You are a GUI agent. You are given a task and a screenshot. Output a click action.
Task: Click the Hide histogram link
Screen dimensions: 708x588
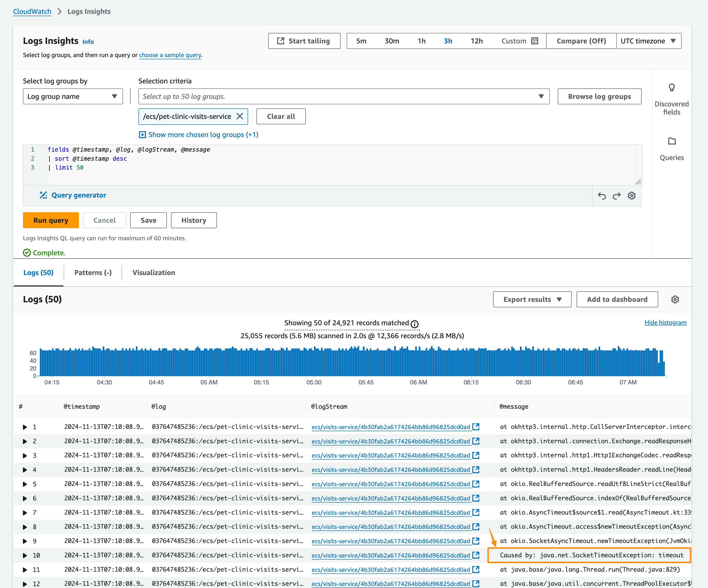(665, 323)
